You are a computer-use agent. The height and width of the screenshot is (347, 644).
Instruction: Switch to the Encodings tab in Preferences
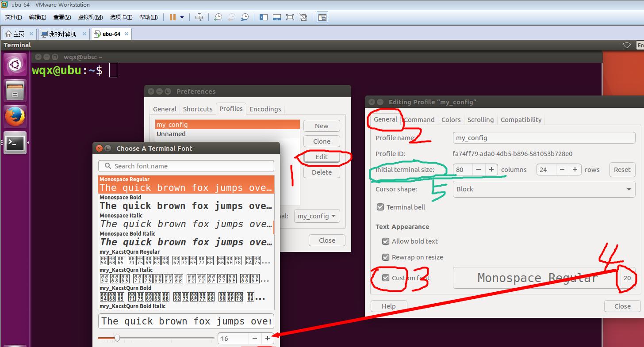tap(265, 109)
